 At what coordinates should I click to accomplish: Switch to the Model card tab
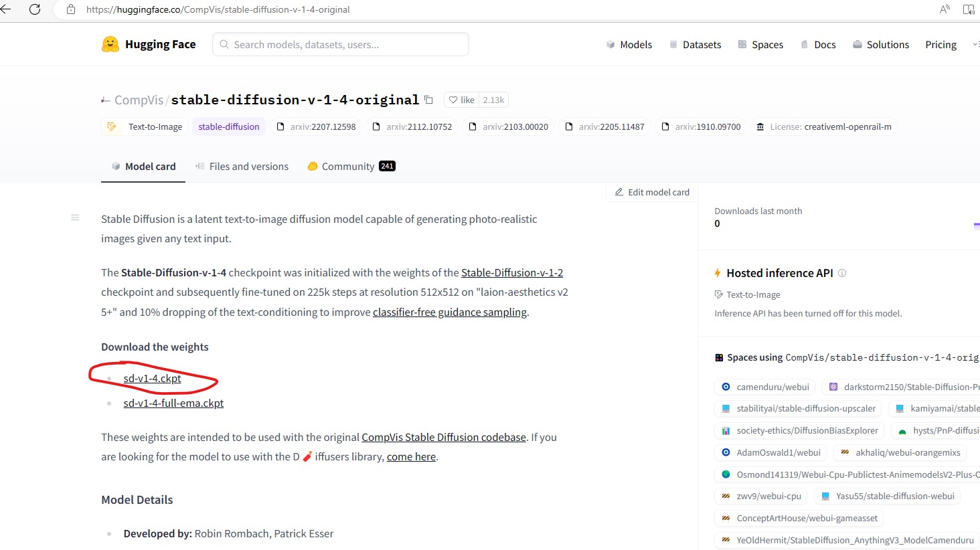click(x=143, y=166)
